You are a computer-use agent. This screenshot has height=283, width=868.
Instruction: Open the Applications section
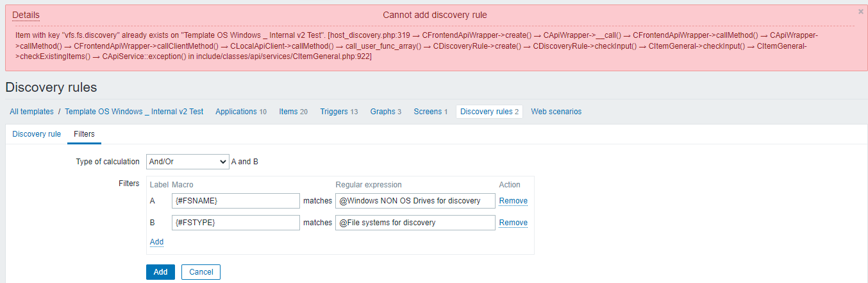click(x=236, y=112)
